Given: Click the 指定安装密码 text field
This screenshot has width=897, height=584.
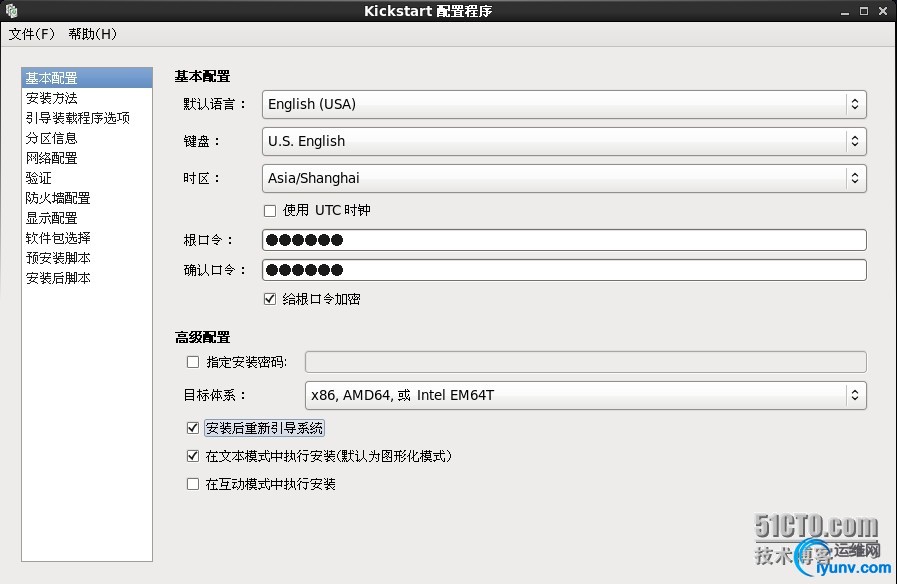Looking at the screenshot, I should (x=586, y=362).
